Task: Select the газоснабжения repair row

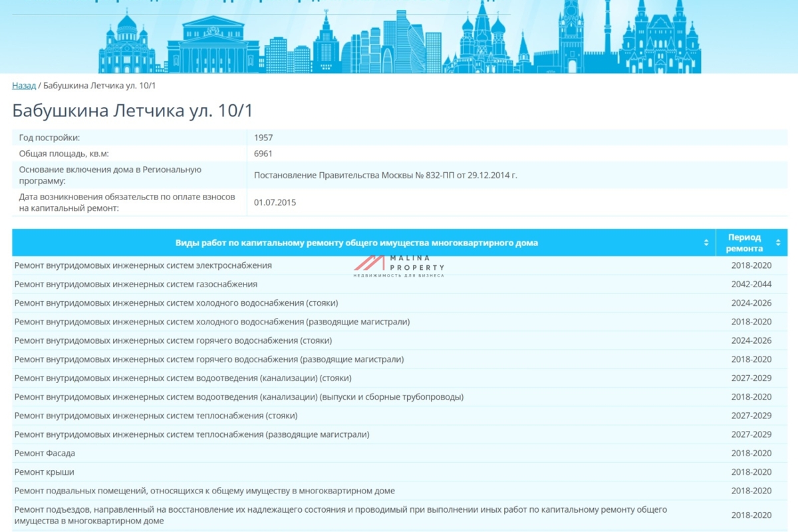Action: [x=136, y=285]
